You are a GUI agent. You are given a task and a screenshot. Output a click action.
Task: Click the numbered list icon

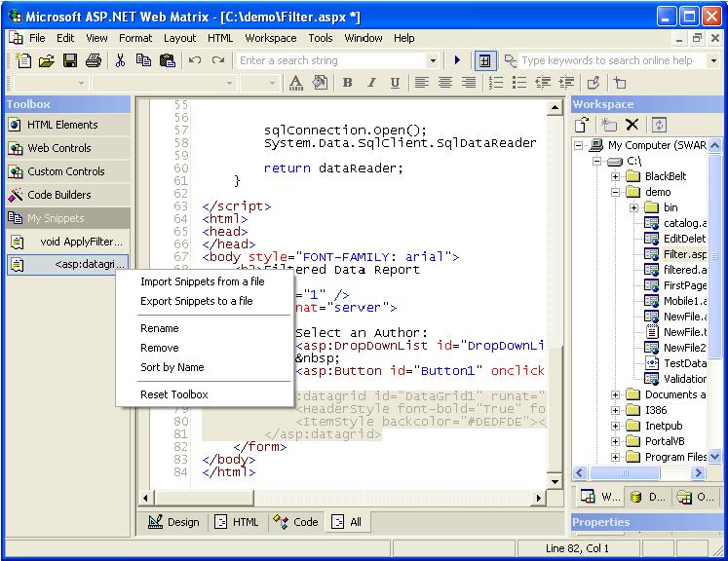coord(496,83)
